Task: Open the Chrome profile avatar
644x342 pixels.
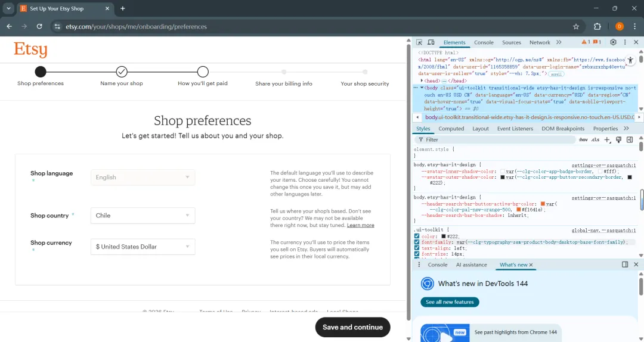Action: click(x=620, y=27)
